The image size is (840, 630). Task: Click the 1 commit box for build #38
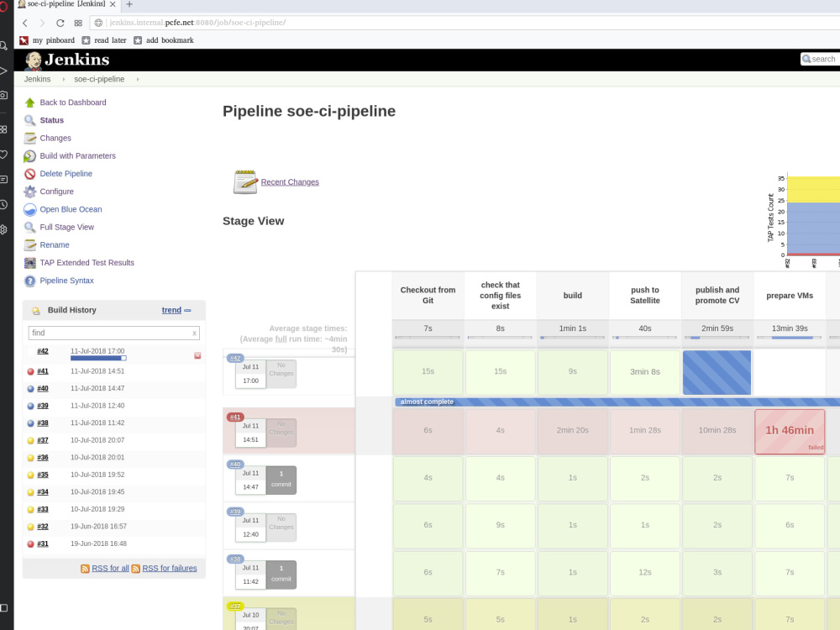pyautogui.click(x=281, y=575)
